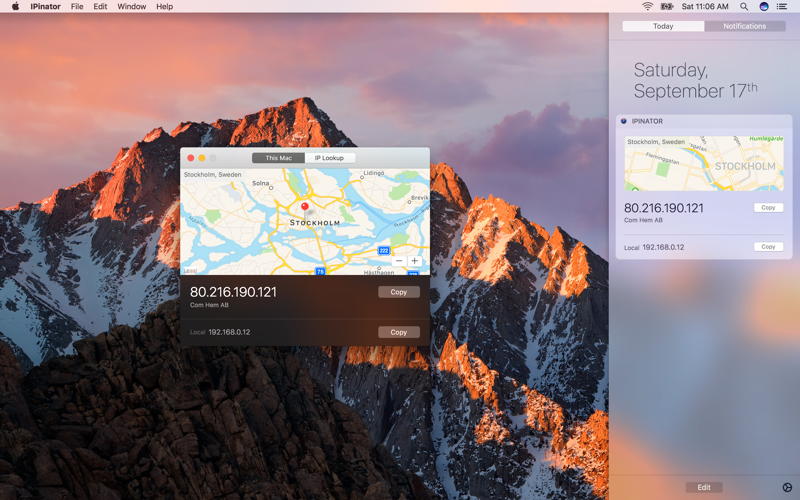
Task: Switch to Notifications tab in sidebar
Action: (x=744, y=26)
